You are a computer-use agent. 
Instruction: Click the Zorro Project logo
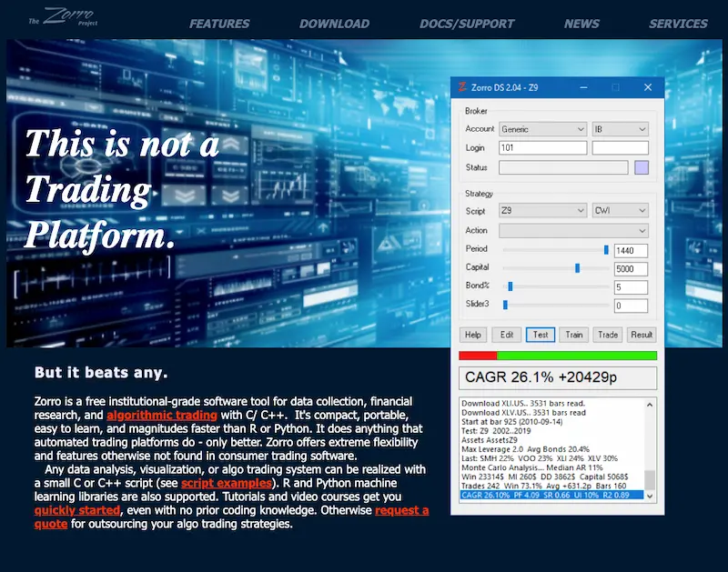click(64, 18)
